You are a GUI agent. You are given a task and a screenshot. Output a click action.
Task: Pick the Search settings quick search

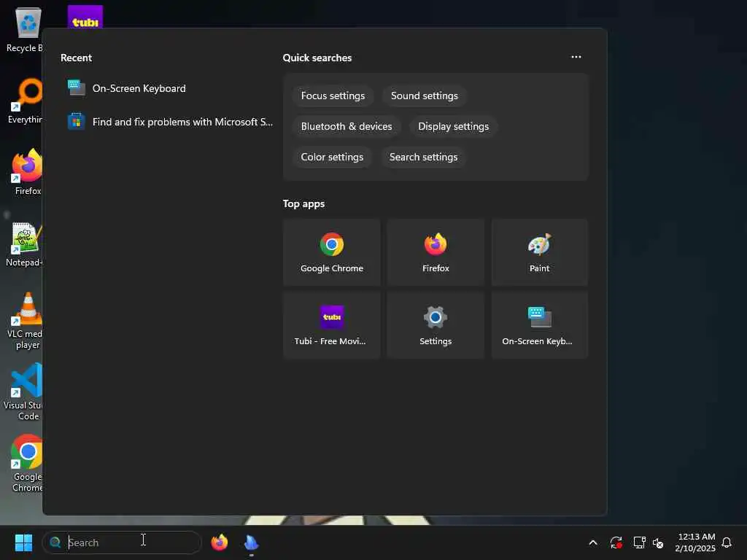[x=423, y=157]
